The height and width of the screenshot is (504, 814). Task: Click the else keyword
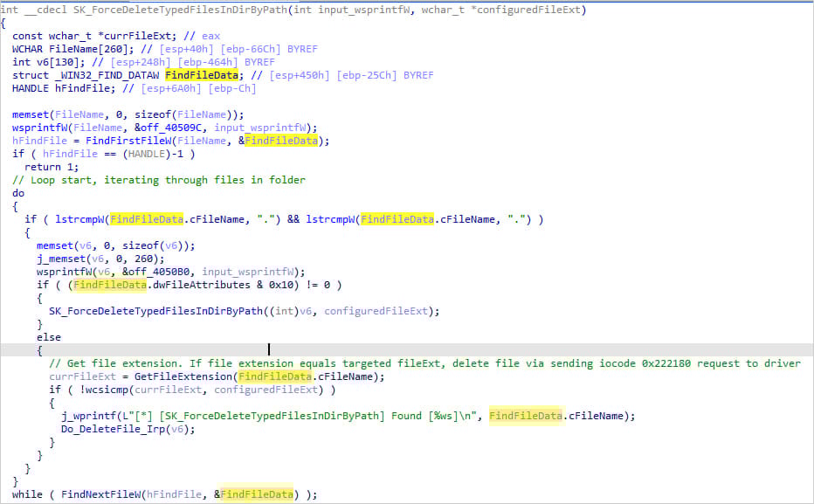point(49,337)
